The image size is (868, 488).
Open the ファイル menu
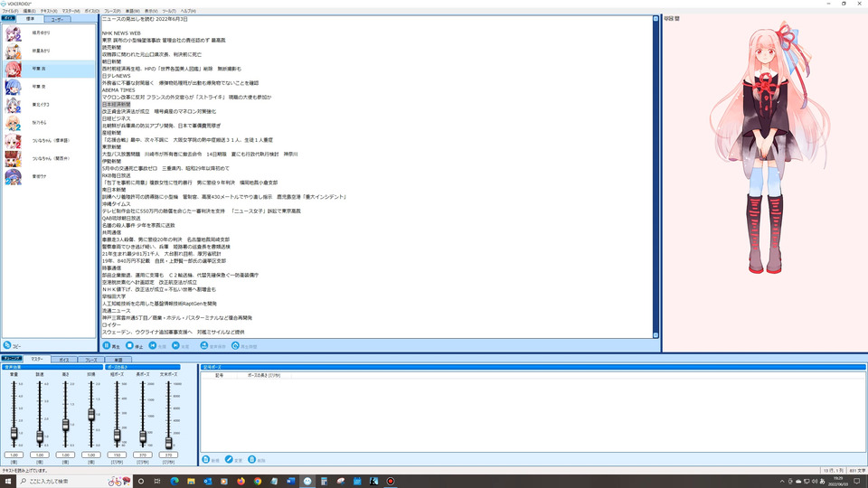pyautogui.click(x=10, y=11)
